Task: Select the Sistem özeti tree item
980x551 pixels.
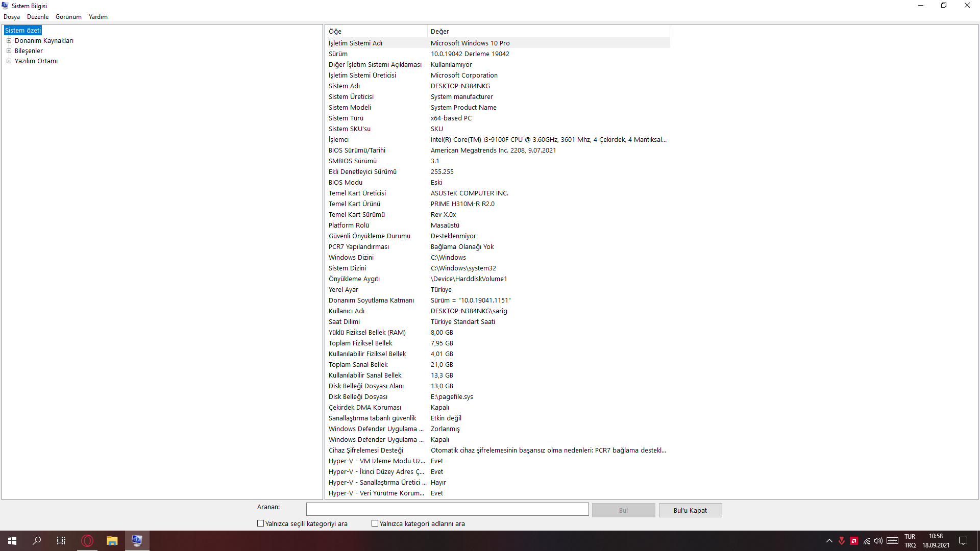Action: pyautogui.click(x=23, y=31)
